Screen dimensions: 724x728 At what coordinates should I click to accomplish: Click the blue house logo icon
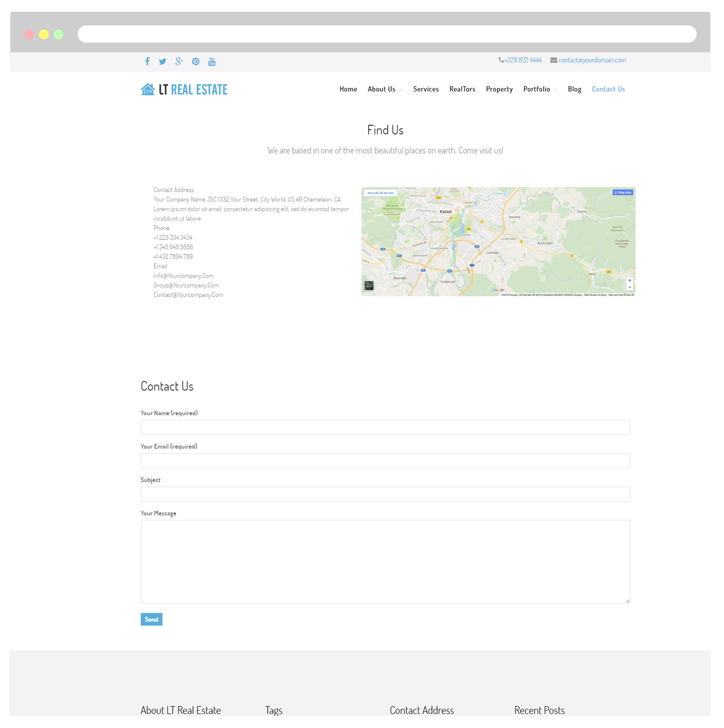(148, 89)
